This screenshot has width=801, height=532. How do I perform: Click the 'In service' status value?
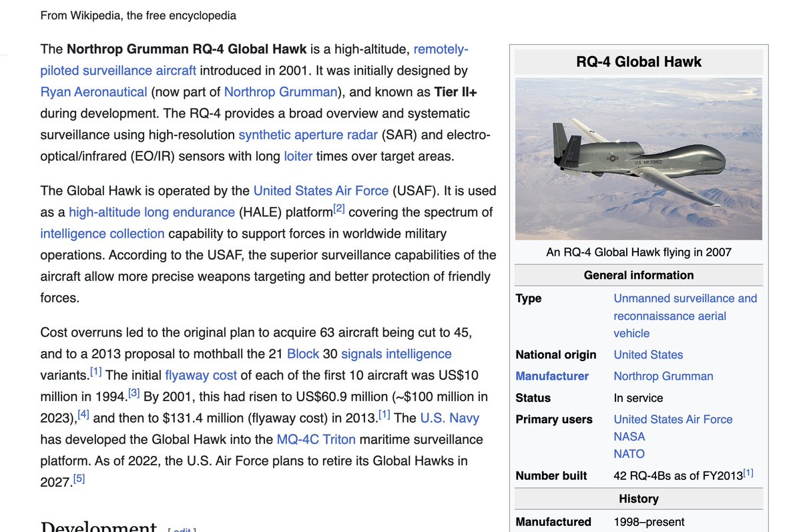(x=638, y=398)
